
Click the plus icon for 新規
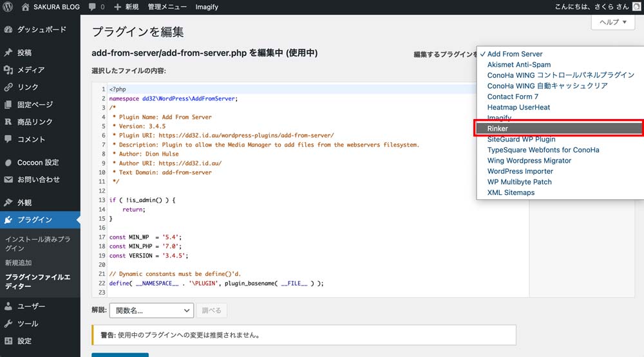(x=117, y=7)
